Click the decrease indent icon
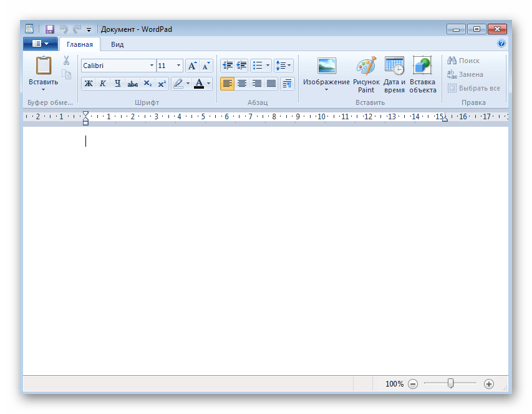 (227, 66)
